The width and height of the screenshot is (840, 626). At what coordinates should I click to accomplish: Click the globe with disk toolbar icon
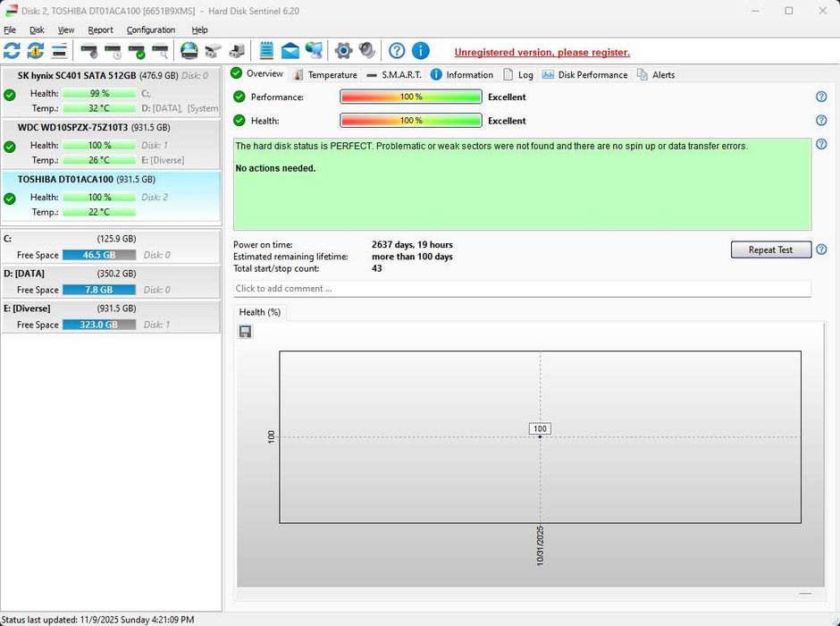point(189,52)
